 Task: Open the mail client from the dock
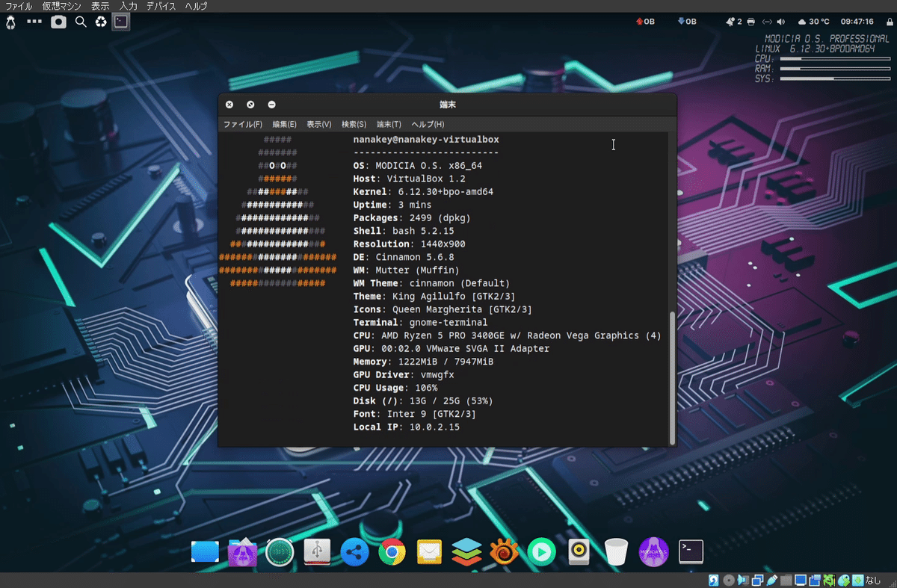(429, 551)
